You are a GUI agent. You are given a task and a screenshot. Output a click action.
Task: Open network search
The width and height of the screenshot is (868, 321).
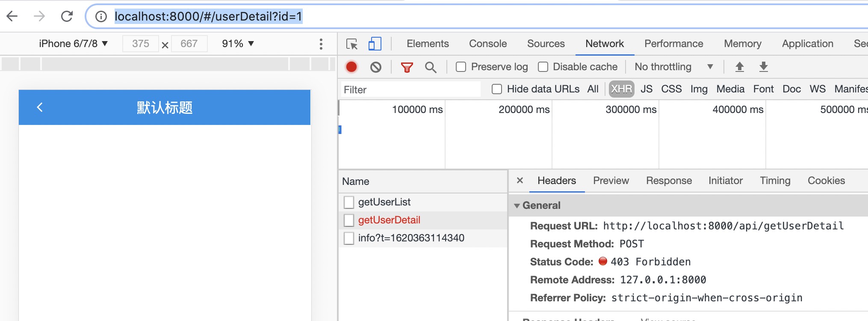pyautogui.click(x=431, y=67)
